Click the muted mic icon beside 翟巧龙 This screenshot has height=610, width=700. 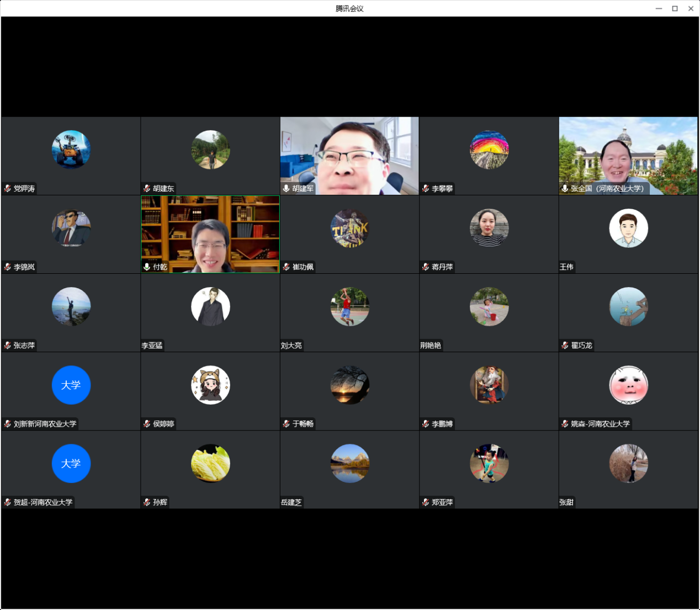[565, 346]
